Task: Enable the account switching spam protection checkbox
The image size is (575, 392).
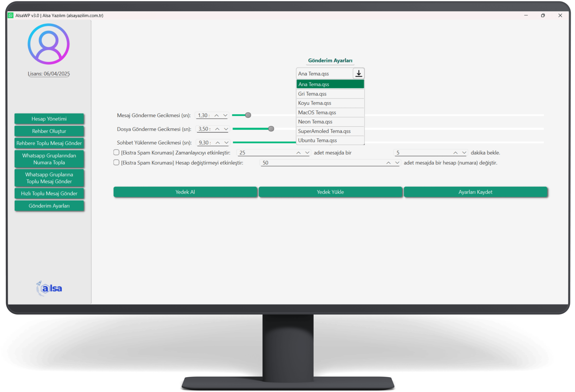Action: pyautogui.click(x=116, y=163)
